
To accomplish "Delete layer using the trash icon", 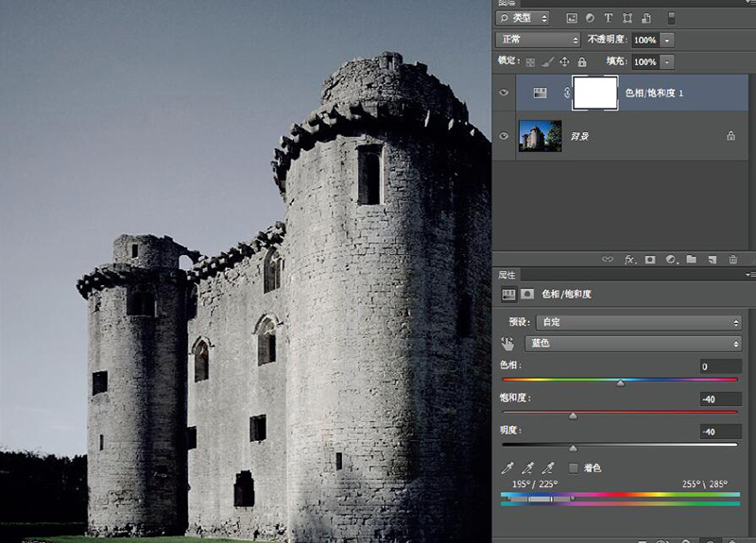I will (732, 259).
